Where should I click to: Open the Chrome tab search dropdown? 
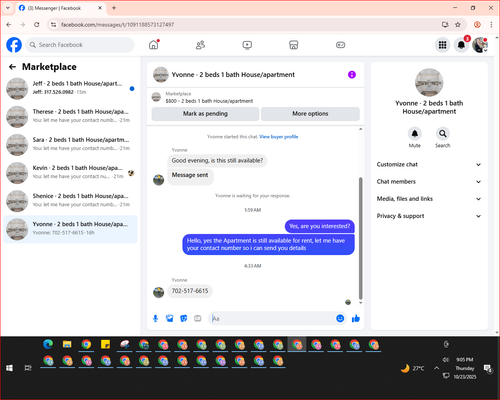tap(8, 8)
